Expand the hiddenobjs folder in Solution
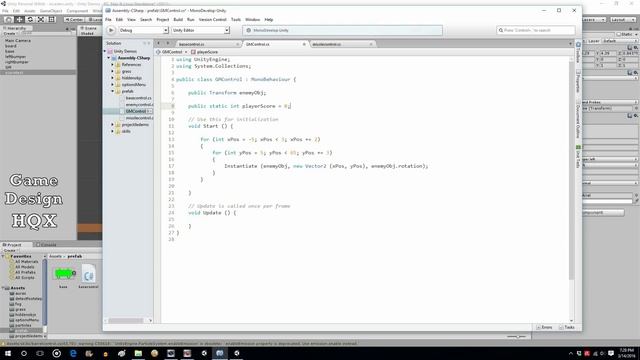This screenshot has width=640, height=360. tap(113, 78)
